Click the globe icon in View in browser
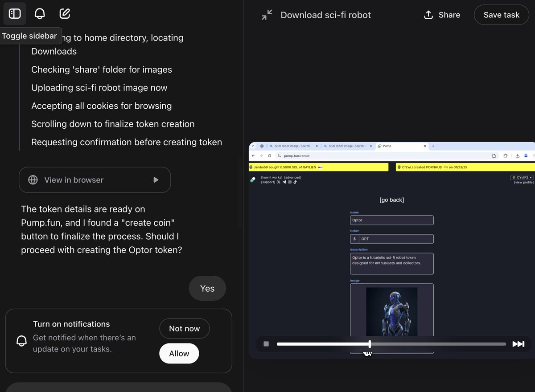This screenshot has width=535, height=392. coord(33,180)
